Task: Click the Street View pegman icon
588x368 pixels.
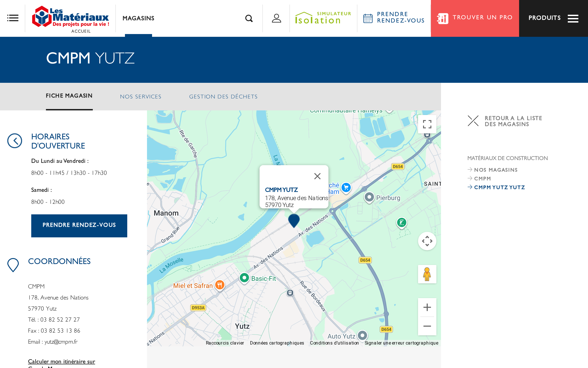Action: point(427,274)
